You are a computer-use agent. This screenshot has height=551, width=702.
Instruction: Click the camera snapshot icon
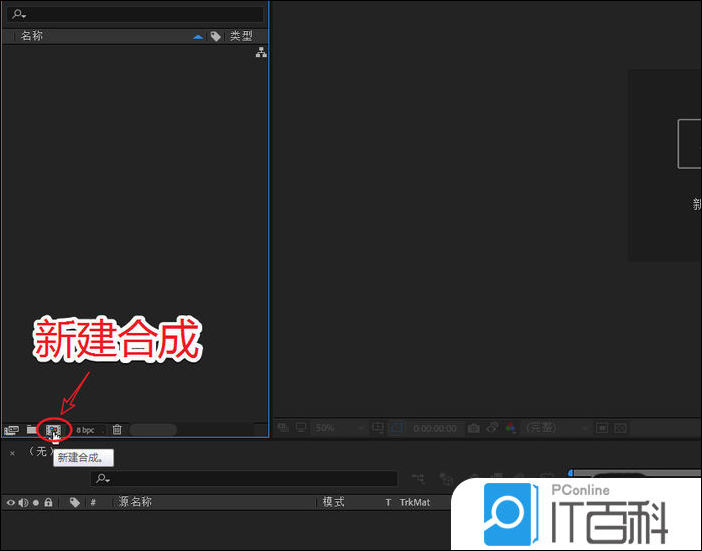click(x=473, y=428)
